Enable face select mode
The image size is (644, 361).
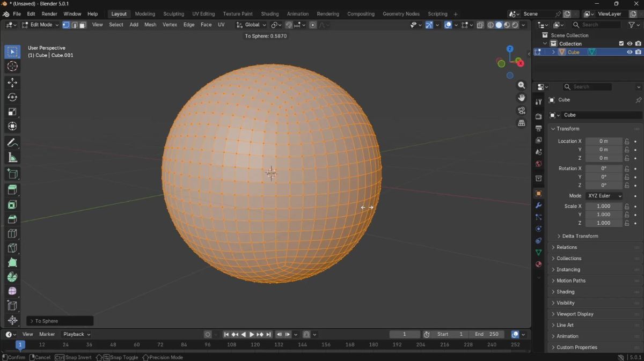(82, 25)
